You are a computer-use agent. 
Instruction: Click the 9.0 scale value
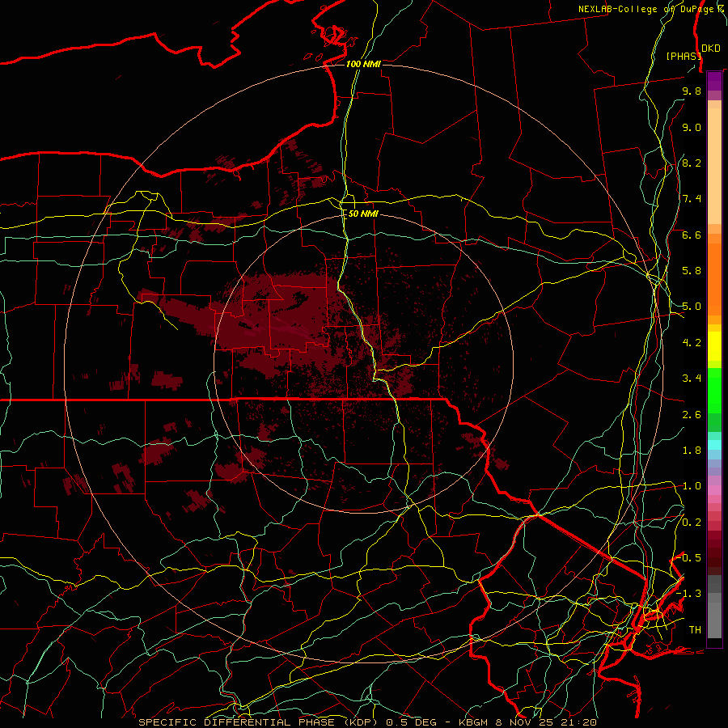tap(692, 127)
